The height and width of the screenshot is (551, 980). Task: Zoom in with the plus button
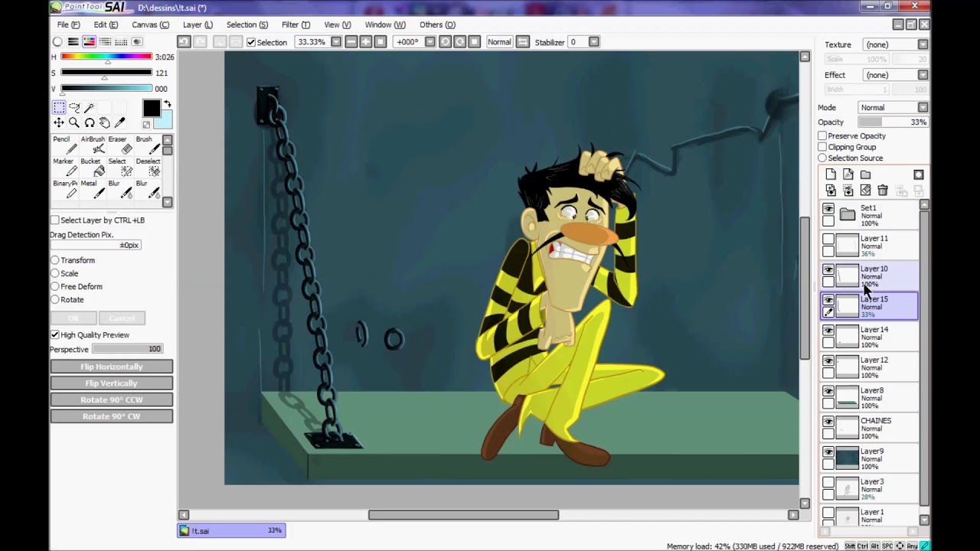pos(366,42)
